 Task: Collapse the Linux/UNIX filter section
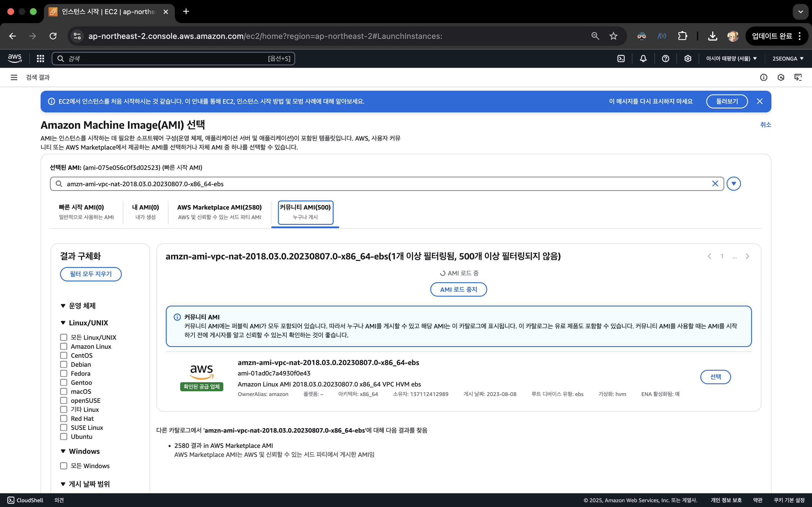click(63, 323)
